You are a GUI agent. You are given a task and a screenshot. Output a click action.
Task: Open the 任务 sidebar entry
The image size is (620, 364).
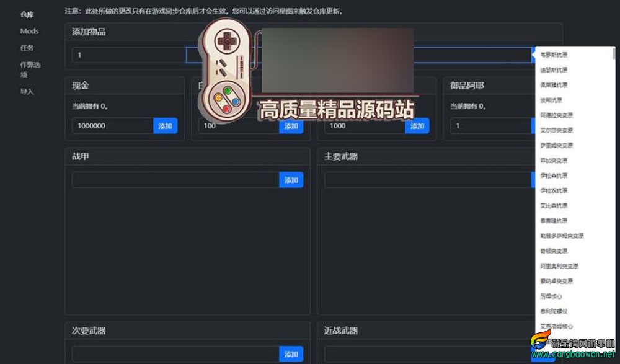pos(27,48)
